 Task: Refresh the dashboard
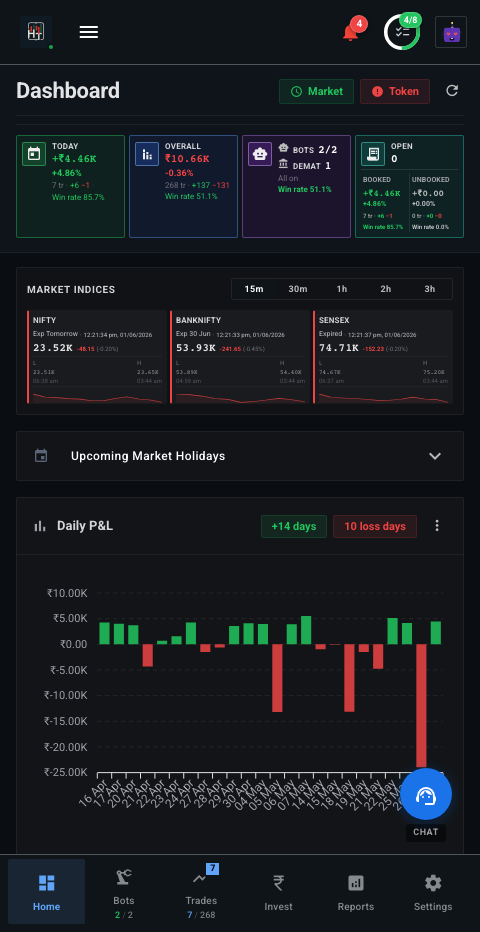(x=452, y=91)
